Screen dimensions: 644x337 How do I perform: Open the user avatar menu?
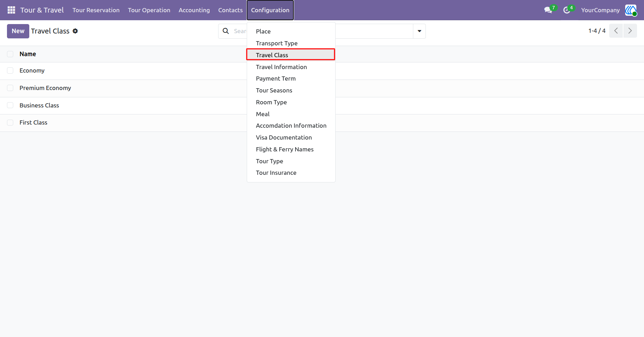[631, 10]
